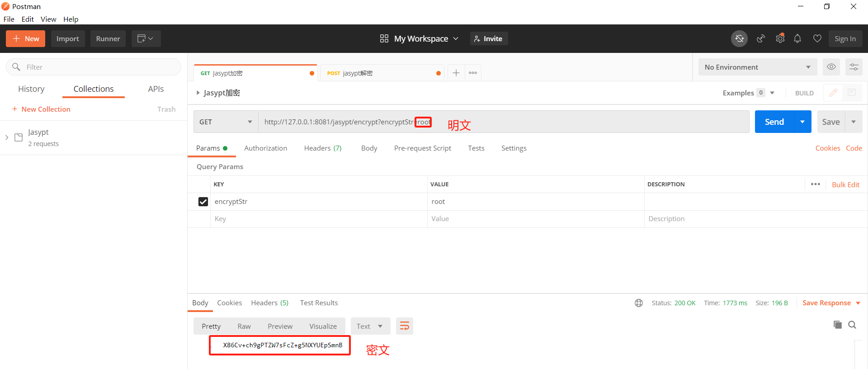Open the Save button dropdown arrow
Screen dimensions: 868x369
coord(854,122)
